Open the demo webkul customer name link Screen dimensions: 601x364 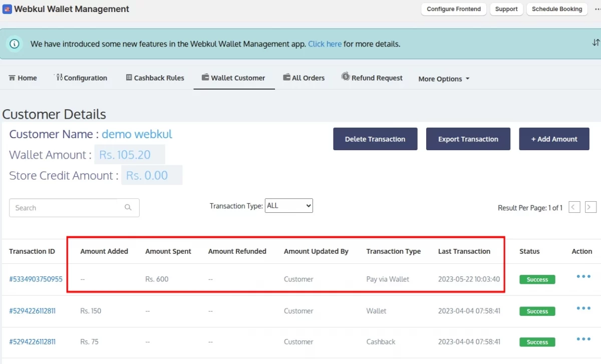coord(137,134)
